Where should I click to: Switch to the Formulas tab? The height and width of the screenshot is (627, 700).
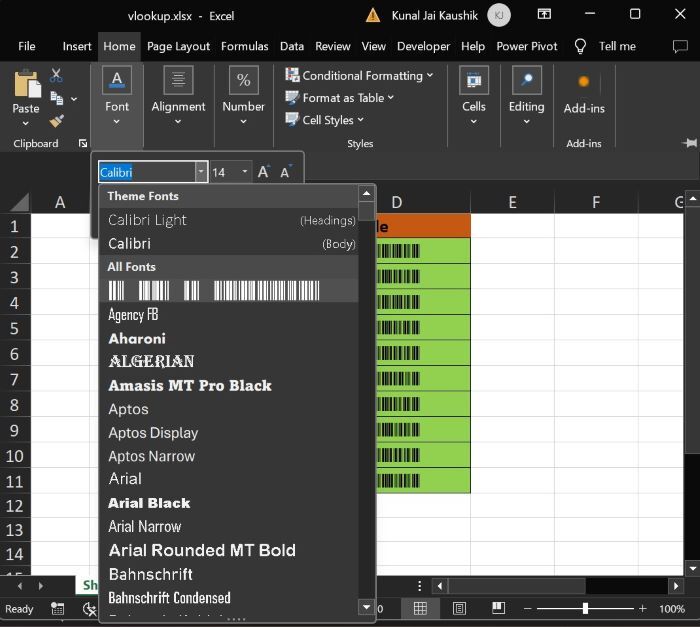click(244, 46)
